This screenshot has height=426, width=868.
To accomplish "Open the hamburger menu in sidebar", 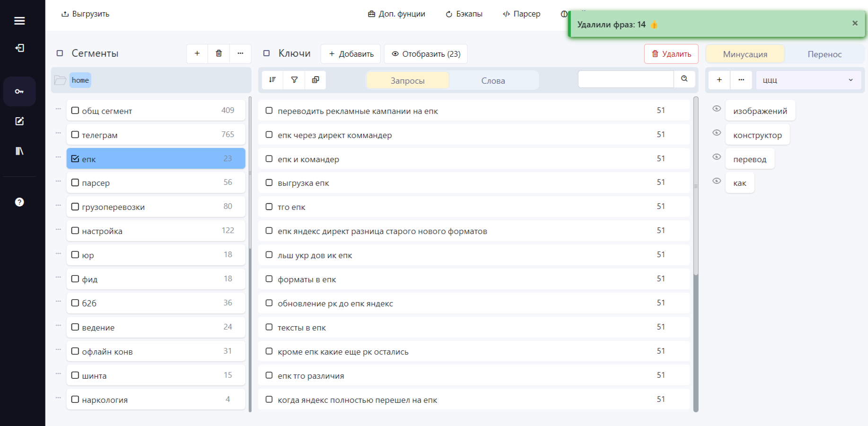I will click(19, 21).
